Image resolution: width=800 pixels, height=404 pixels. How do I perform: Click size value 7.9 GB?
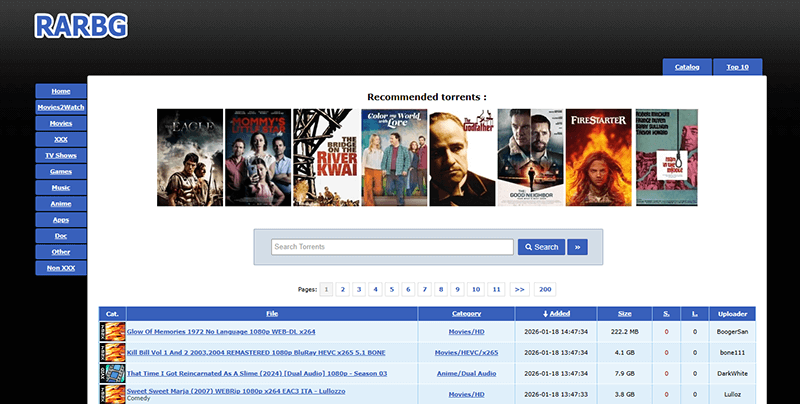coord(624,373)
